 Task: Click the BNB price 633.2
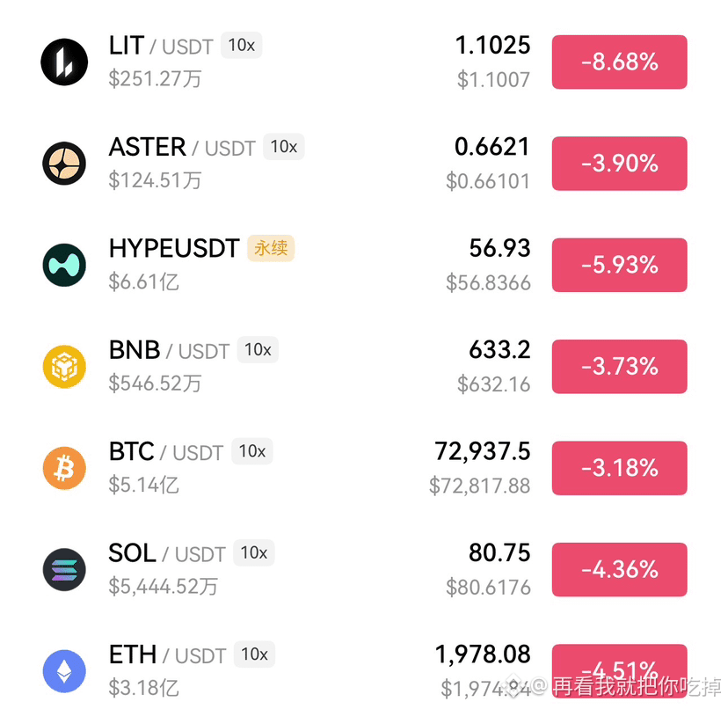499,350
